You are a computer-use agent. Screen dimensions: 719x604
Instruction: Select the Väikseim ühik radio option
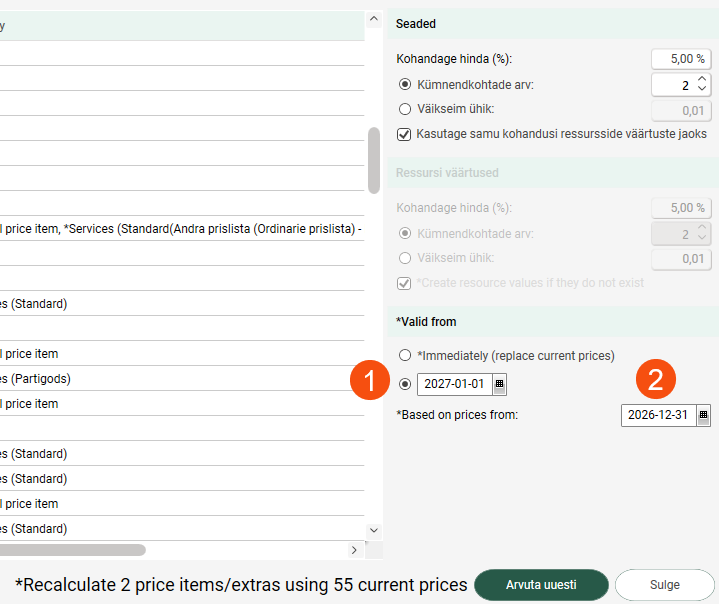click(405, 109)
